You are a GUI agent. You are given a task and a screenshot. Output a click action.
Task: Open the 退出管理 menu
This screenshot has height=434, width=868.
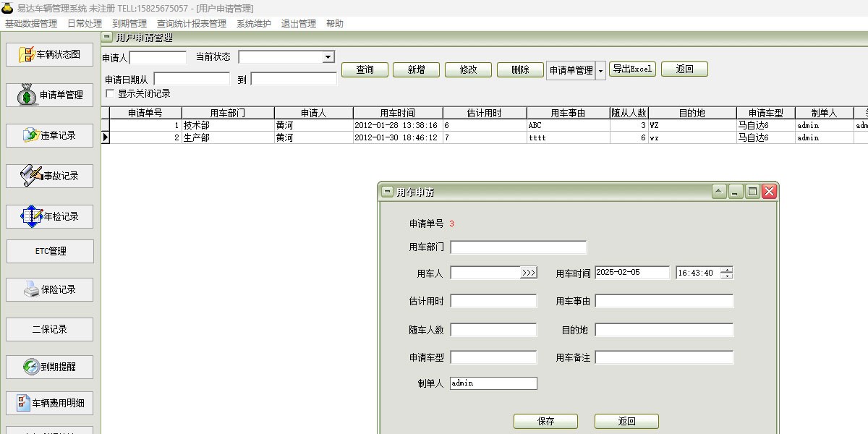[299, 24]
